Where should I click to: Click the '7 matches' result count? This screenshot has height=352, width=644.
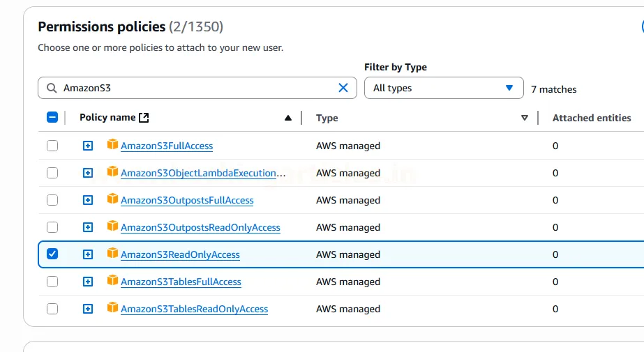pos(553,89)
